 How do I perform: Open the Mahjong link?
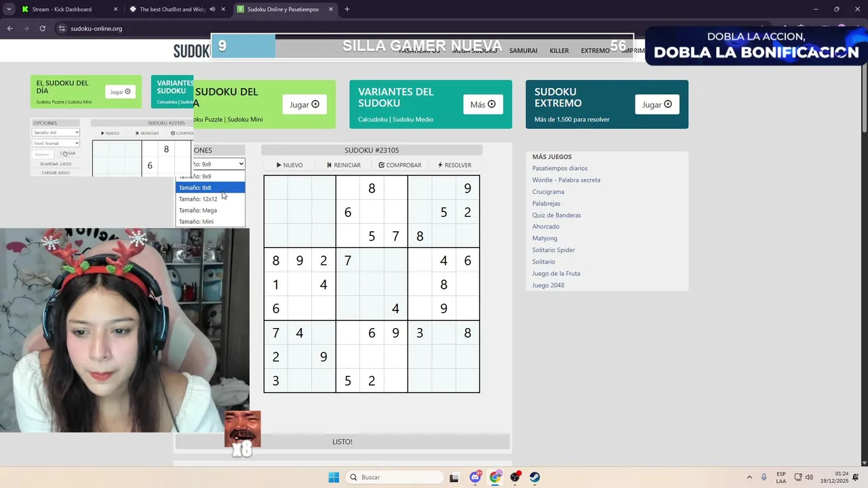click(x=545, y=238)
